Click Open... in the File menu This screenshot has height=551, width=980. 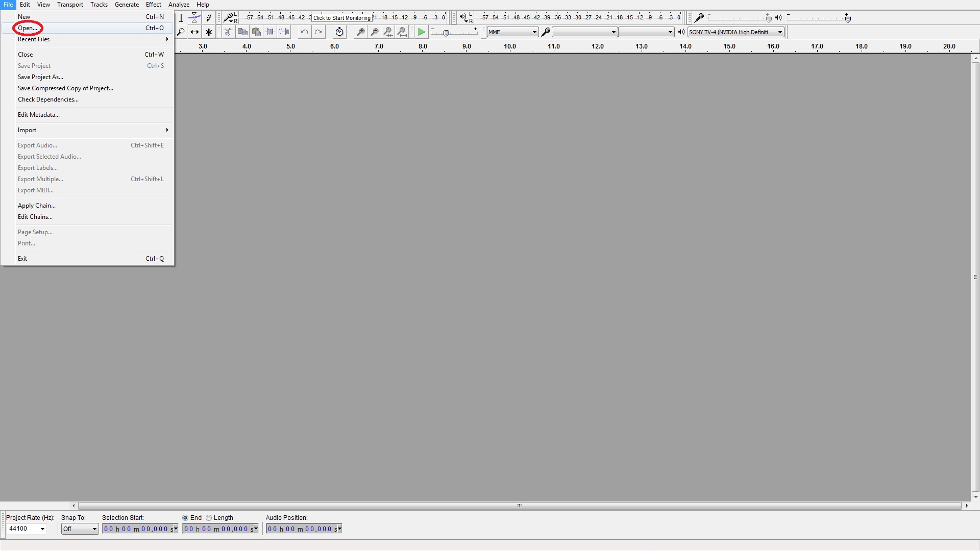(x=28, y=28)
